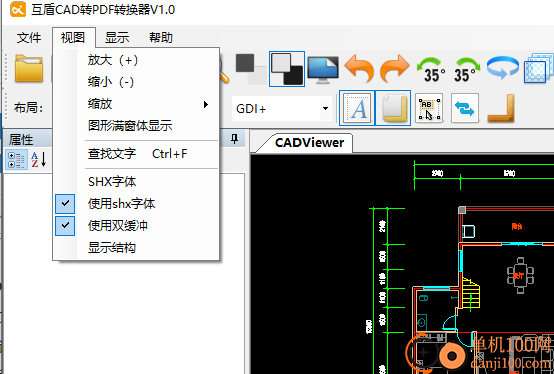Viewport: 554px width, 374px height.
Task: Click the wooden ruler measure icon
Action: pos(501,108)
